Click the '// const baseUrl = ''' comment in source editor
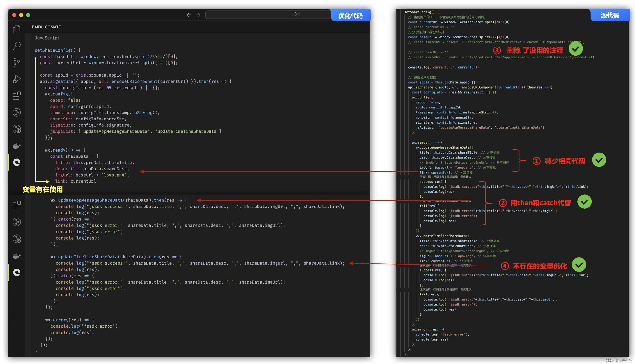 click(428, 52)
